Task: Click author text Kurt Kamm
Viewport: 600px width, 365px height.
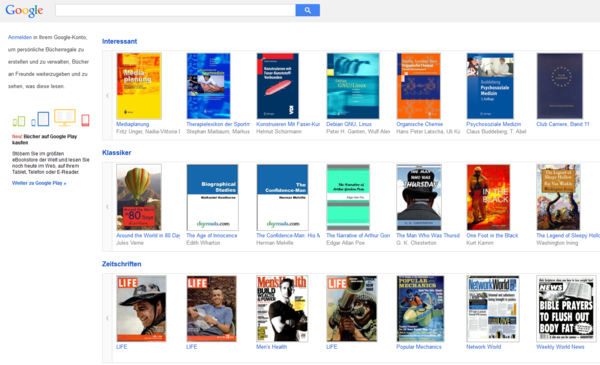Action: pos(480,243)
